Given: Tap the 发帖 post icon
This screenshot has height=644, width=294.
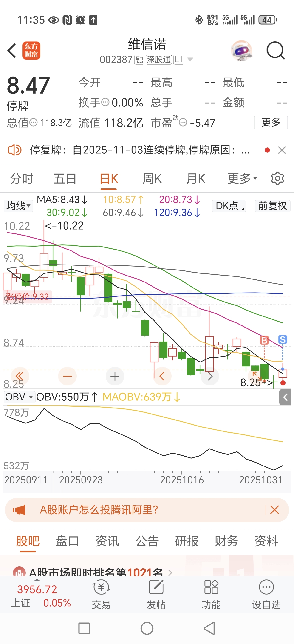Looking at the screenshot, I should 156,595.
